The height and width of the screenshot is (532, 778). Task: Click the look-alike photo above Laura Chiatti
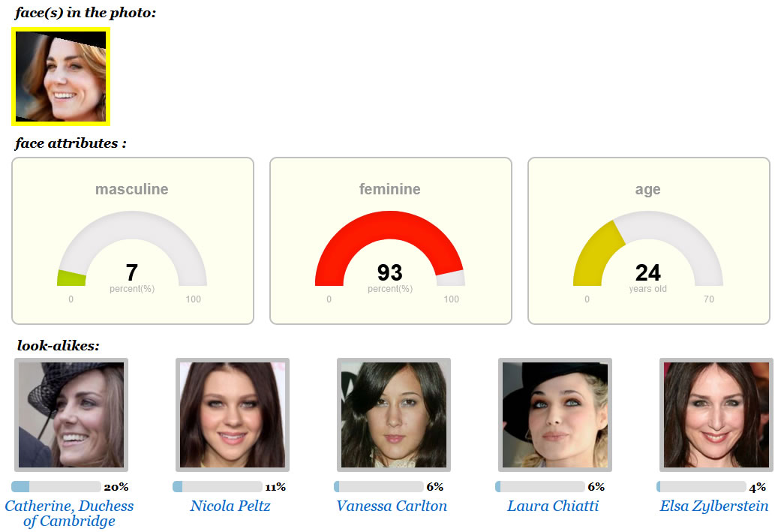pos(555,415)
